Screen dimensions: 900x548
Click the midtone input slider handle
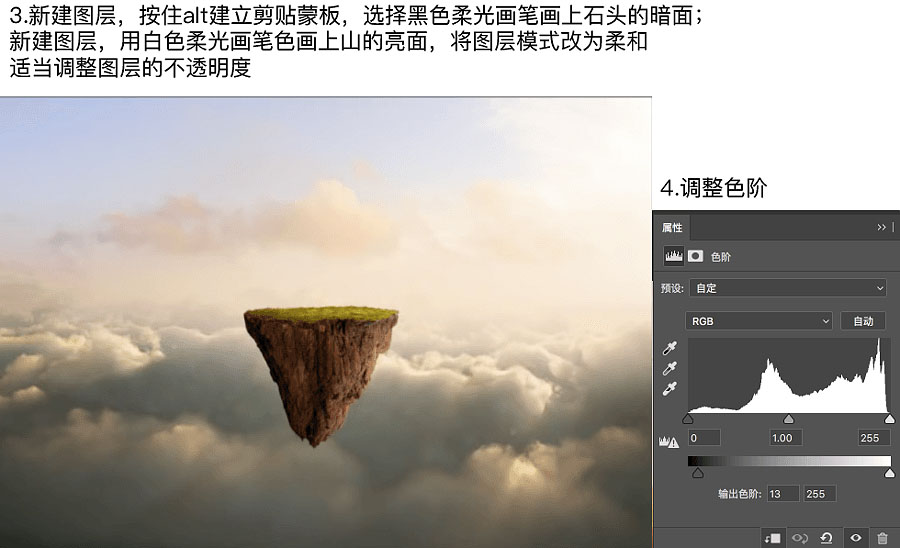pos(789,419)
